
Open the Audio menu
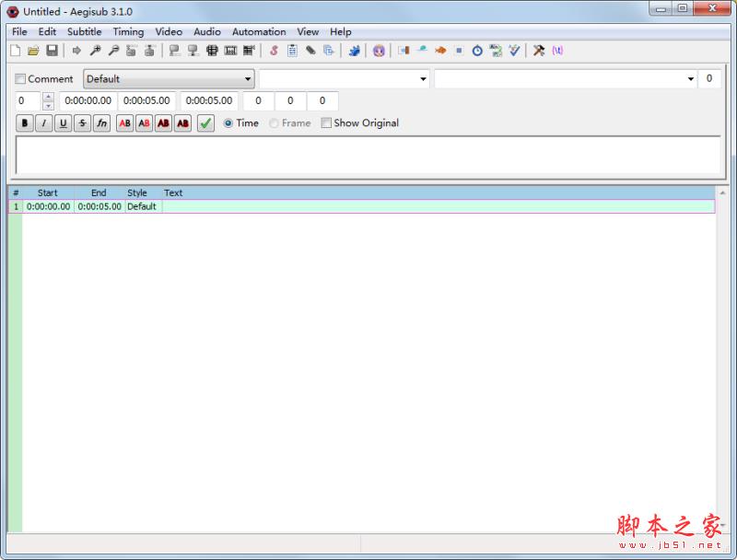207,31
